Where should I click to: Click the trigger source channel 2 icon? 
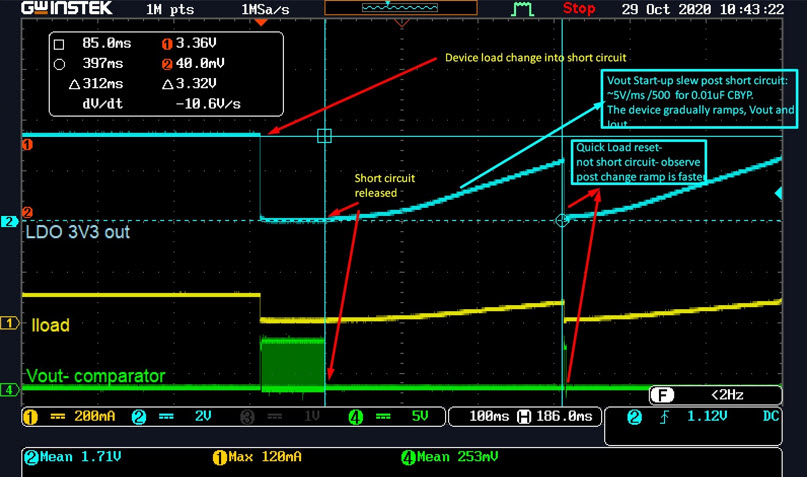[x=634, y=417]
